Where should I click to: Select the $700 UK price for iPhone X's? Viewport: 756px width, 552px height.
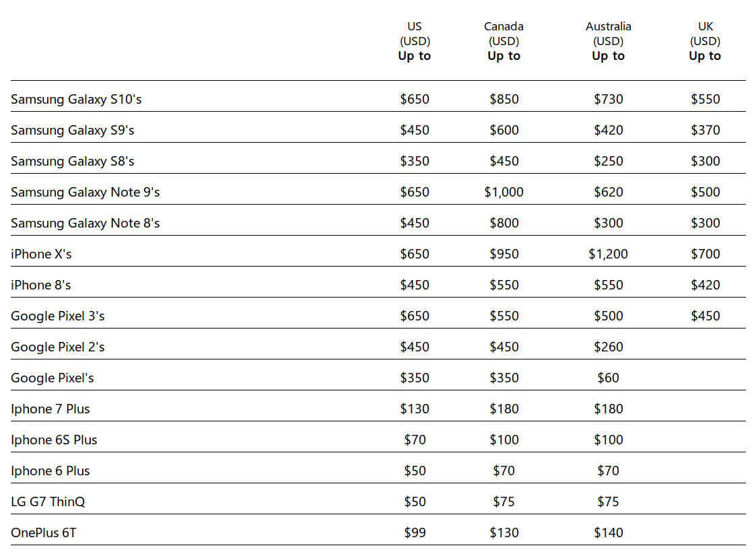coord(705,254)
